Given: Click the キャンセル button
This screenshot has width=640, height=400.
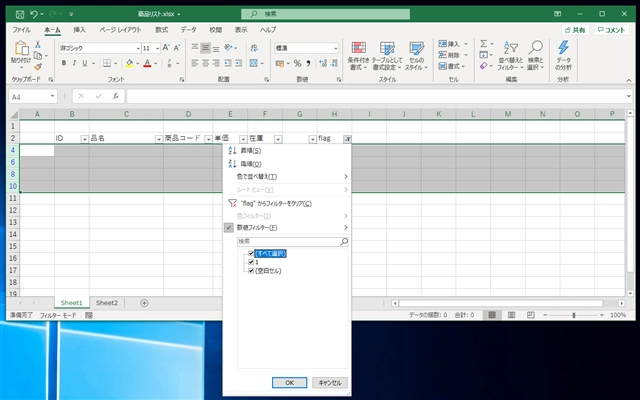Looking at the screenshot, I should (x=330, y=382).
